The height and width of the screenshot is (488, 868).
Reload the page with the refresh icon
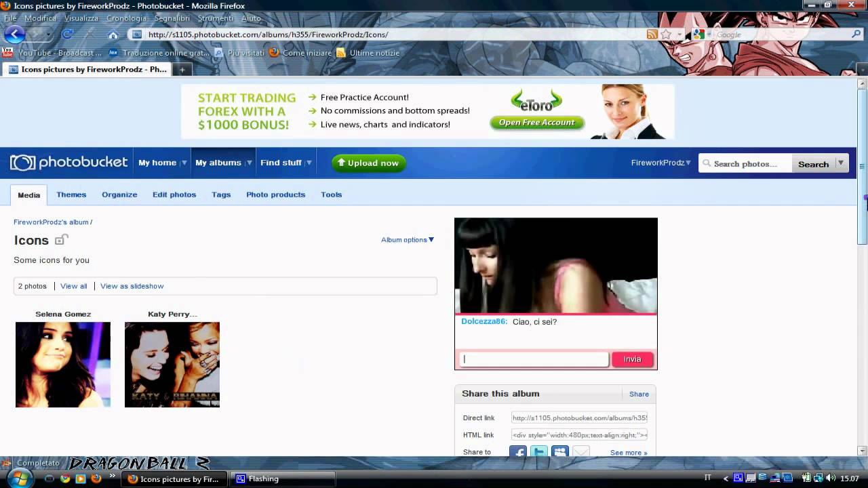tap(67, 34)
